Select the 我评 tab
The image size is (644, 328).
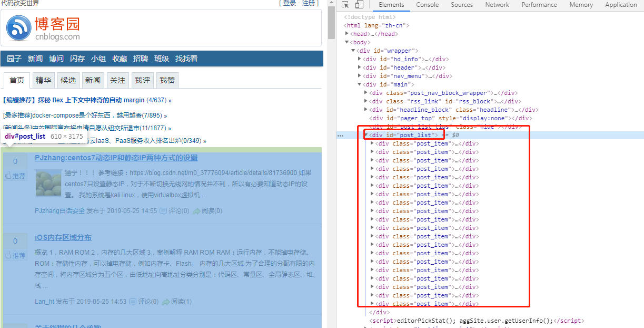point(142,80)
